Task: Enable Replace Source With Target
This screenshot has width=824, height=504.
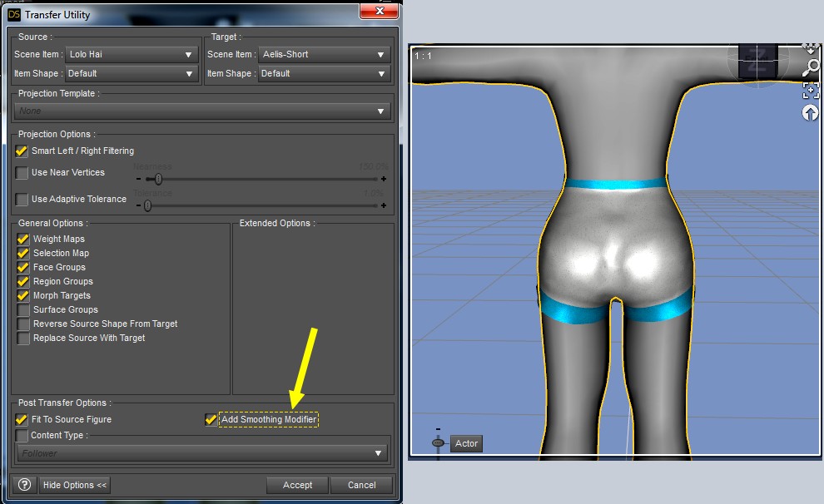Action: pos(23,338)
